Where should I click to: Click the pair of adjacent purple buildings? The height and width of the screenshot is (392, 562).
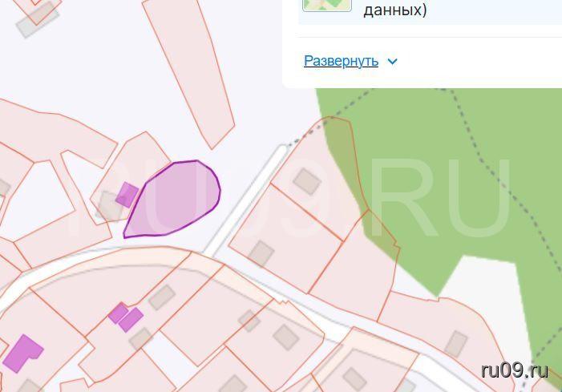pyautogui.click(x=125, y=317)
